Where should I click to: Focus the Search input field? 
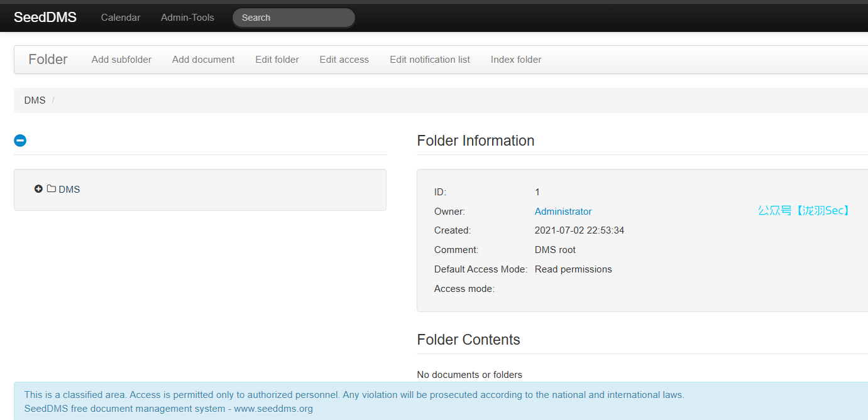click(294, 18)
